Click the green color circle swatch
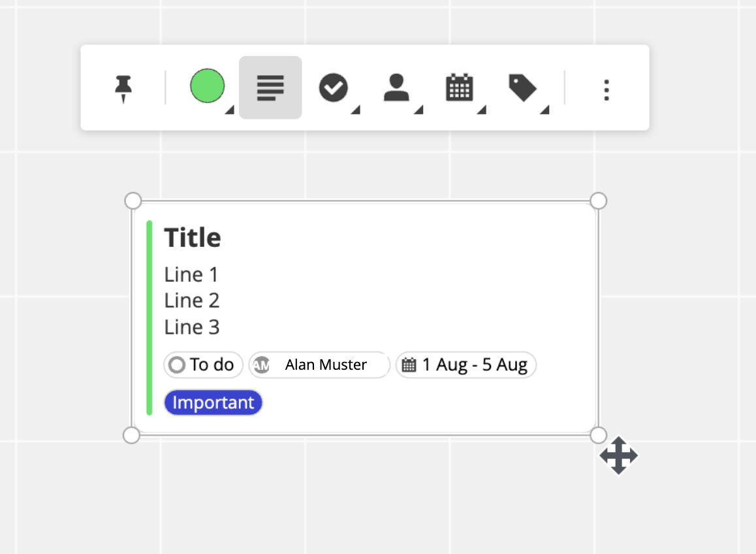This screenshot has width=756, height=554. click(x=208, y=86)
